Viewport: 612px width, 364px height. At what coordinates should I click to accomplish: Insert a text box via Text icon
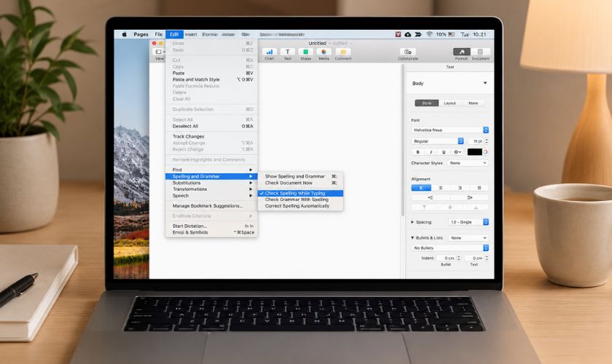point(288,52)
